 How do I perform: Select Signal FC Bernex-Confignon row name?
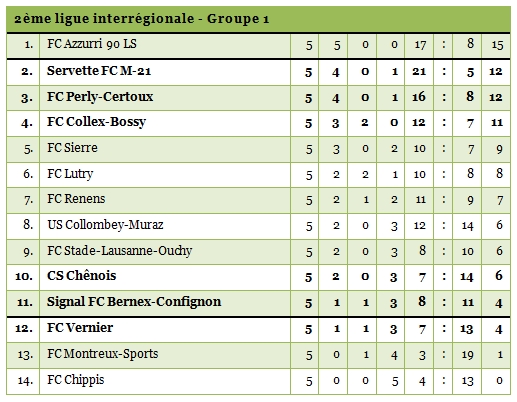134,302
